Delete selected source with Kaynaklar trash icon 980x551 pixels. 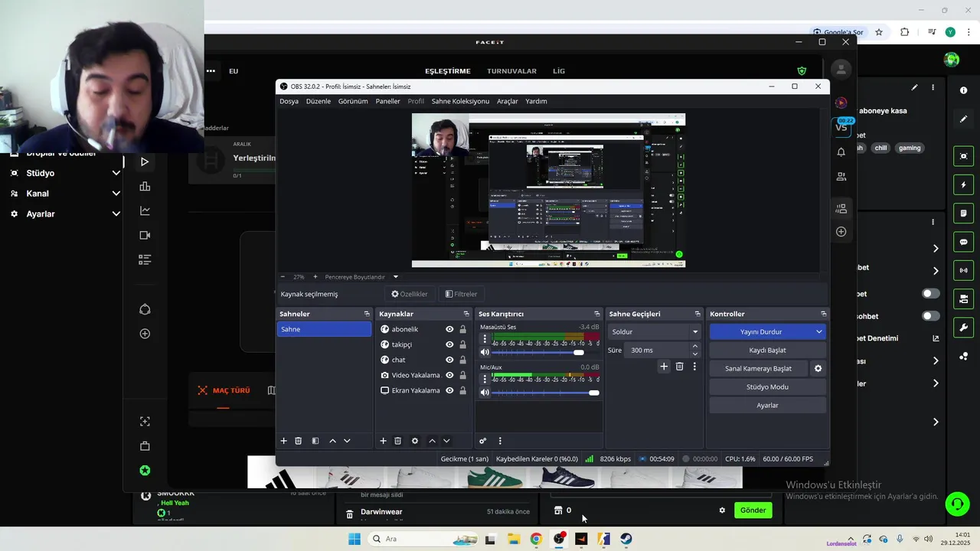(x=397, y=441)
